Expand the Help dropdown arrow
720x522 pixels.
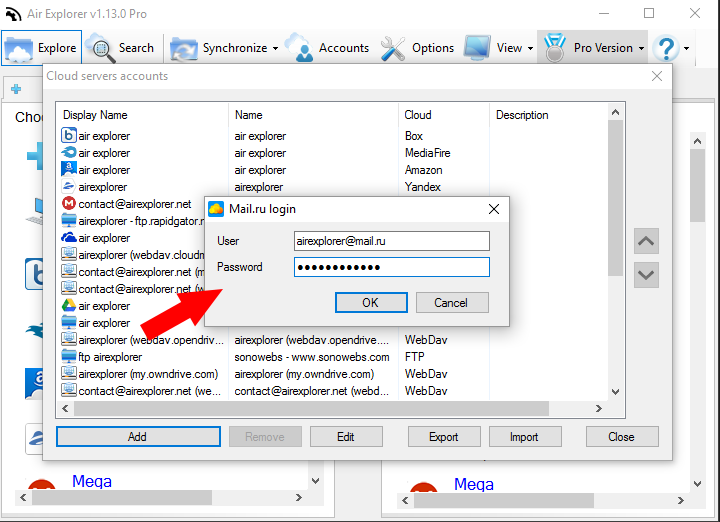[686, 48]
